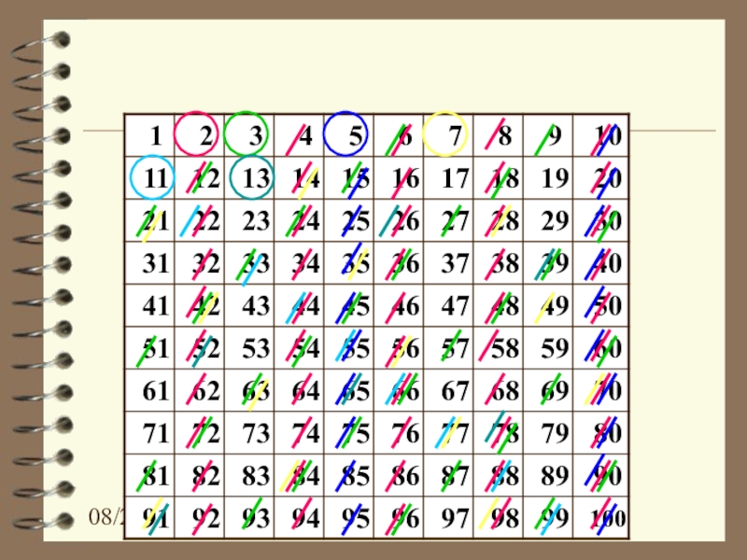
Task: Click the crossed-out number 77
Action: point(449,432)
